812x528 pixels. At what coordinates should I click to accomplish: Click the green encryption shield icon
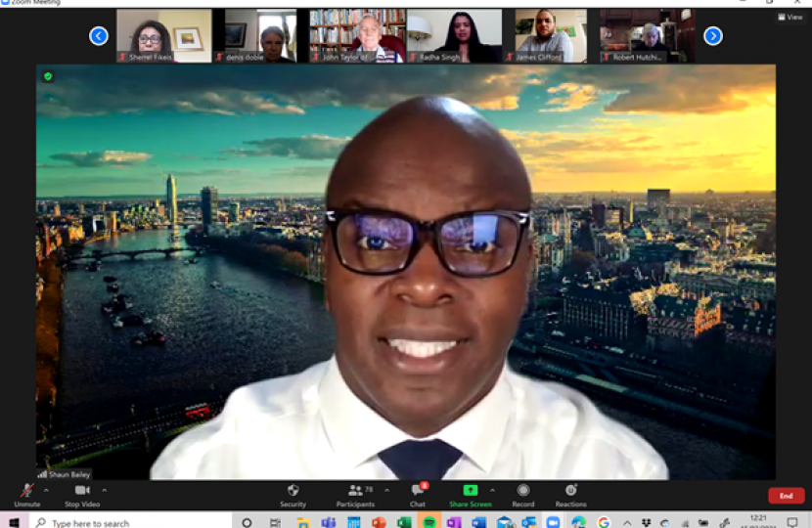tap(47, 76)
